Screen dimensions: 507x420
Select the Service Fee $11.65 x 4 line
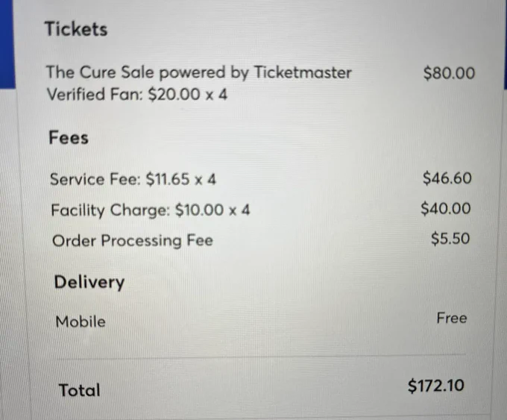coord(133,179)
